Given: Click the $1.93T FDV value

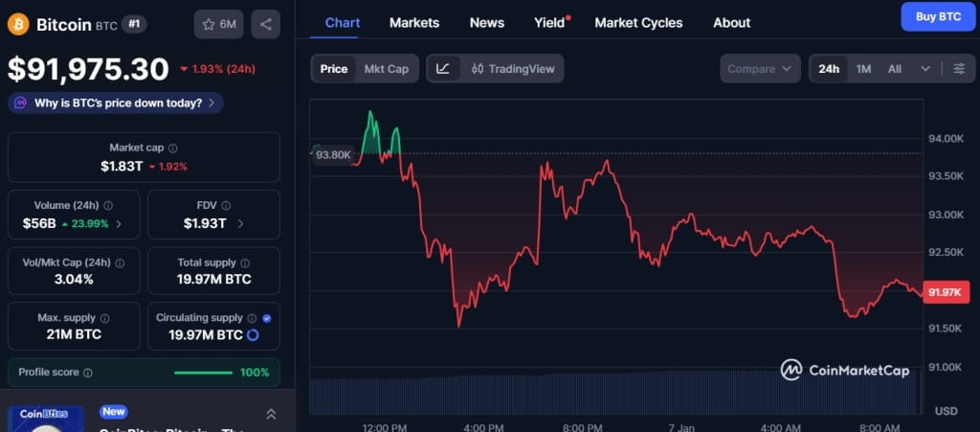Looking at the screenshot, I should pos(205,224).
